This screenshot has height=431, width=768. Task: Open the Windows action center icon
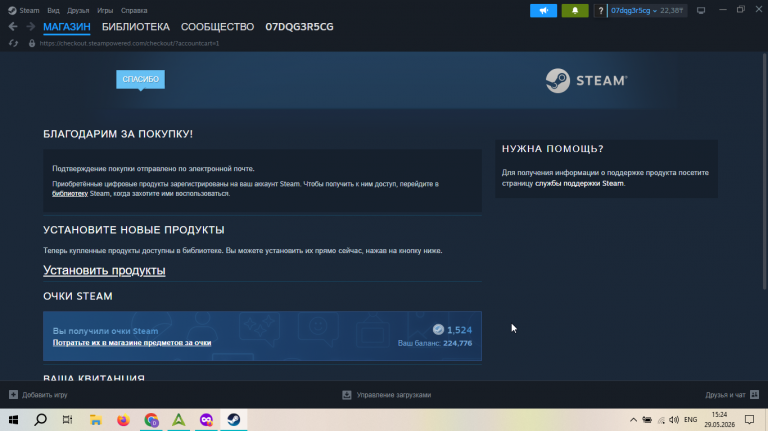(x=749, y=420)
